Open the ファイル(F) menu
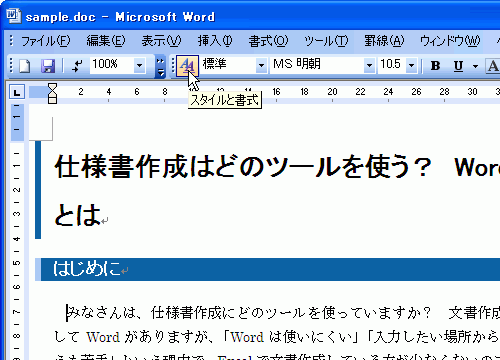Image resolution: width=500 pixels, height=360 pixels. coord(45,41)
